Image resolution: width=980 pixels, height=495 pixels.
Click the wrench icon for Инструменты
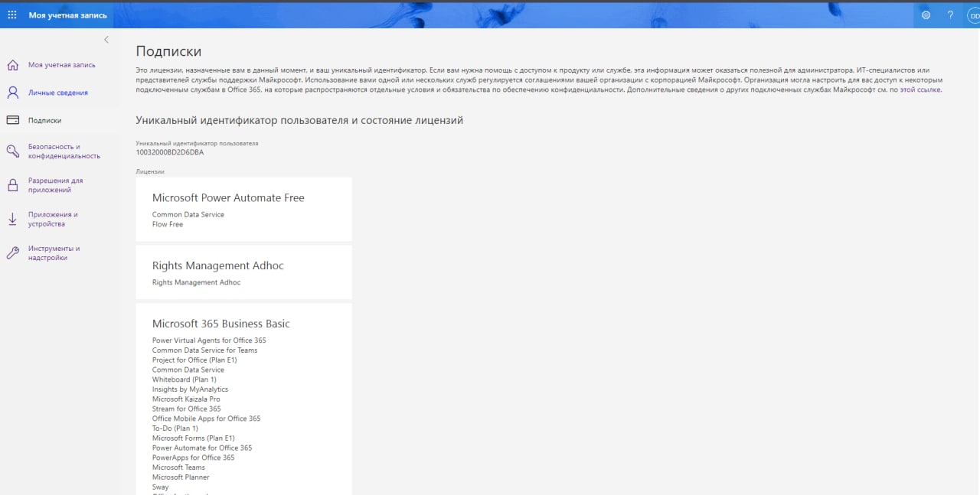point(12,253)
